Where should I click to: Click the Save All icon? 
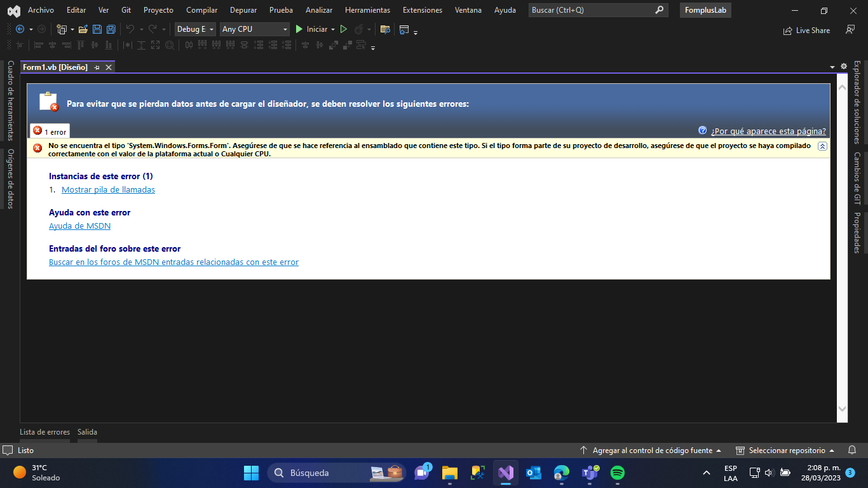(x=111, y=29)
